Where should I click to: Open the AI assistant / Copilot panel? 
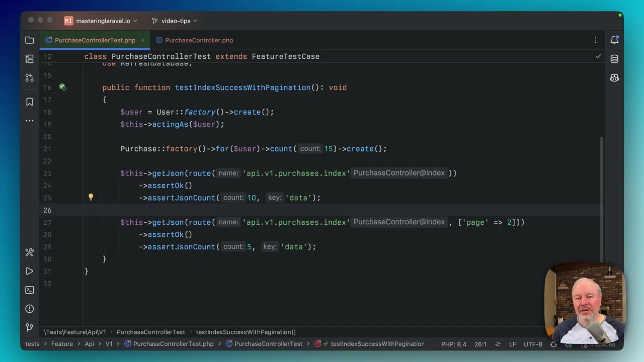point(614,78)
